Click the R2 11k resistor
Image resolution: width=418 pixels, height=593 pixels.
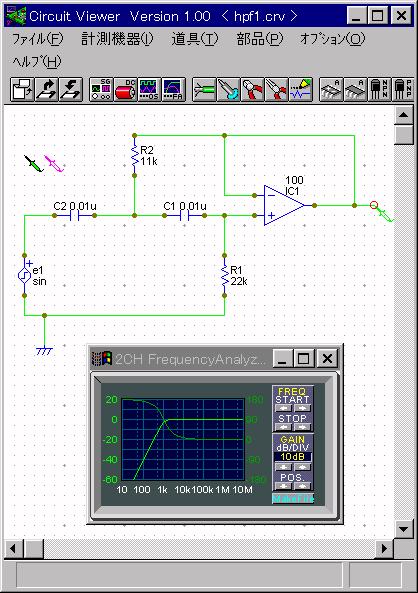pos(134,155)
